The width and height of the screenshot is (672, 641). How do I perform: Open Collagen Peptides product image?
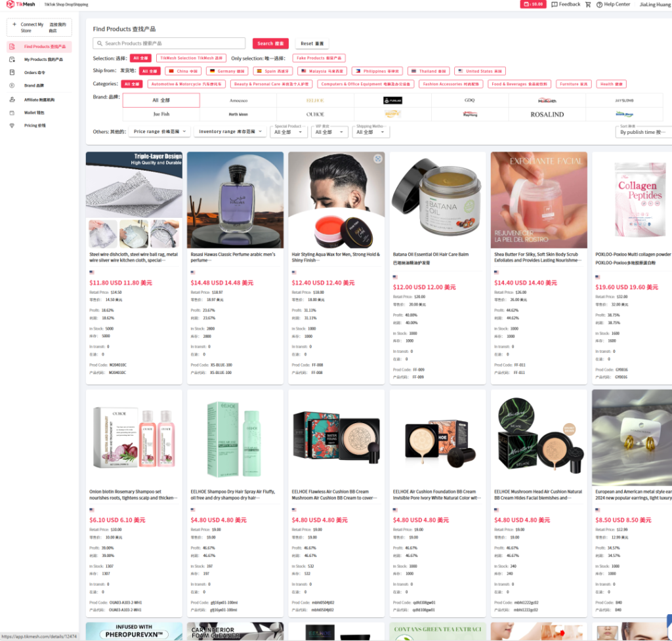[x=632, y=200]
